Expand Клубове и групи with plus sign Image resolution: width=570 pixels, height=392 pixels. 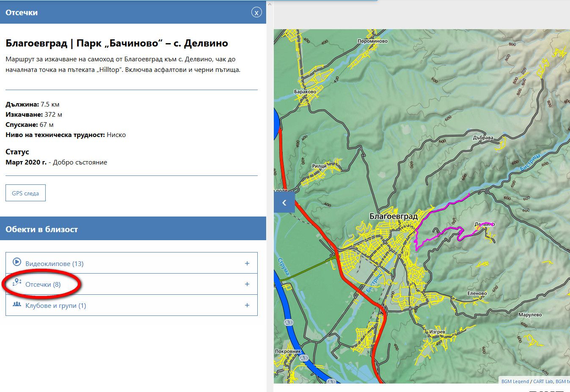click(247, 305)
